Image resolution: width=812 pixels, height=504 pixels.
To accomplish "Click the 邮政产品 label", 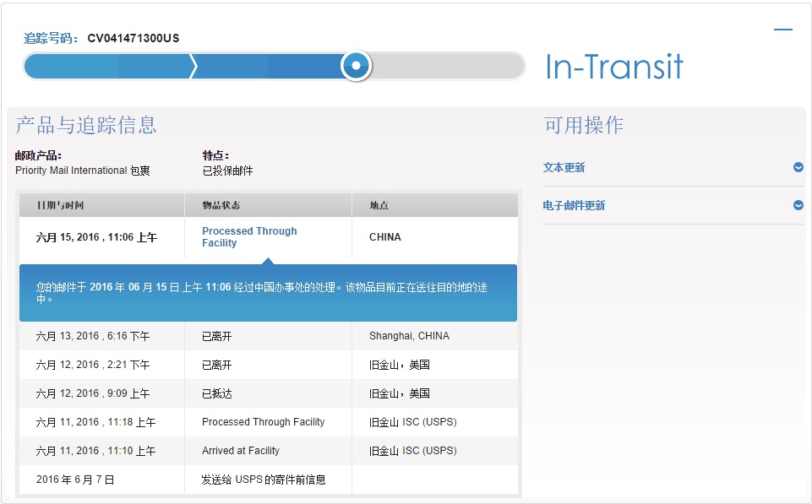I will [38, 155].
